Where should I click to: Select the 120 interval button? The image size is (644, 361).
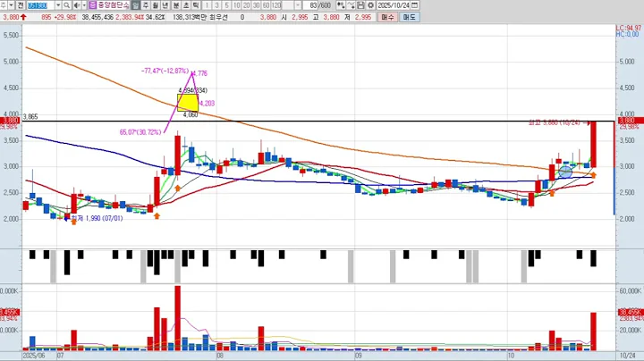click(276, 5)
